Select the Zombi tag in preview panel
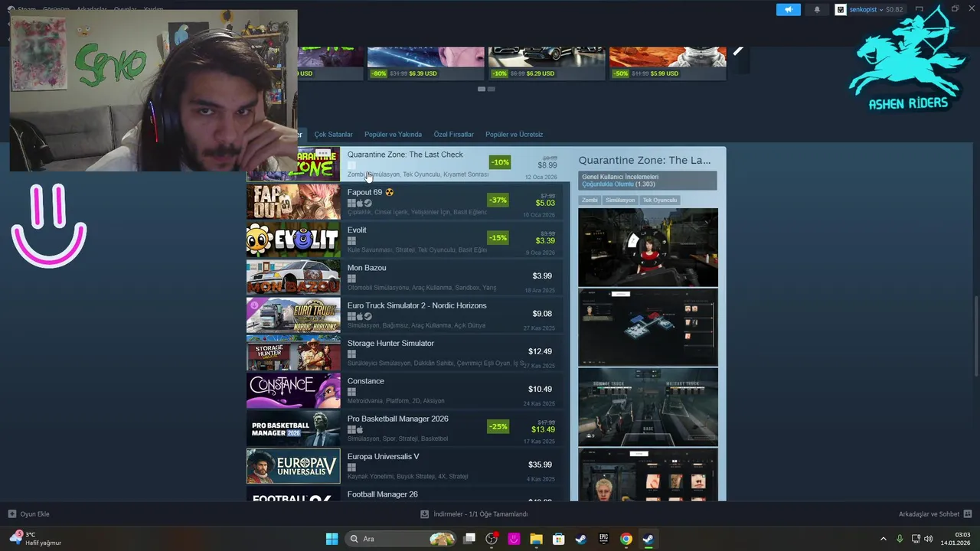 (590, 201)
